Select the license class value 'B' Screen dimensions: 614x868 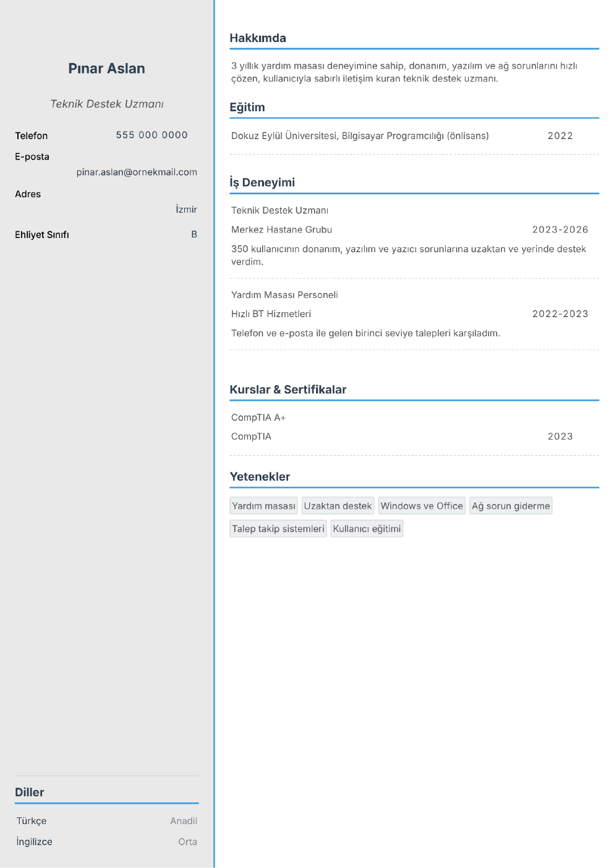point(194,234)
